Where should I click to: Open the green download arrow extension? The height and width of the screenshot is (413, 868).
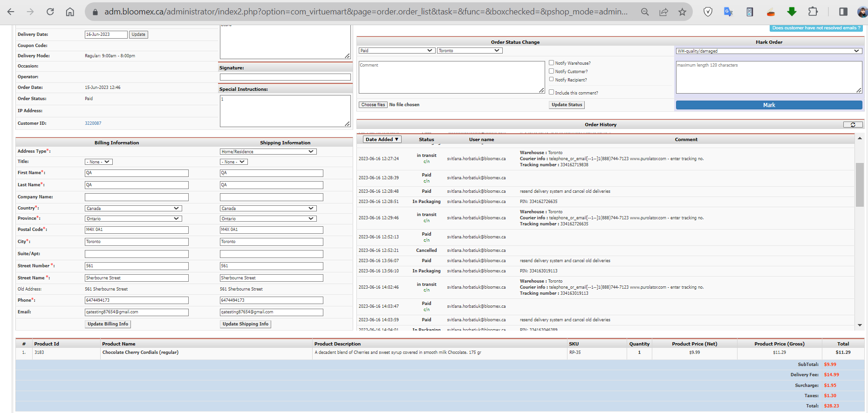[792, 12]
